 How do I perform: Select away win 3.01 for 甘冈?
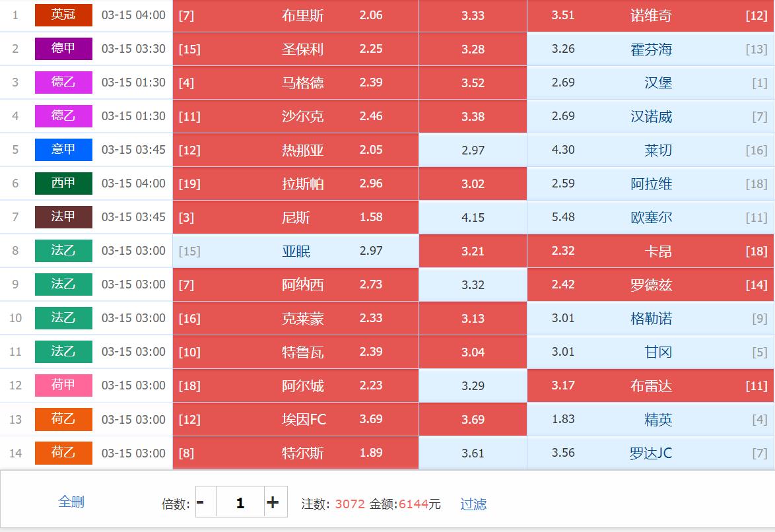(651, 352)
